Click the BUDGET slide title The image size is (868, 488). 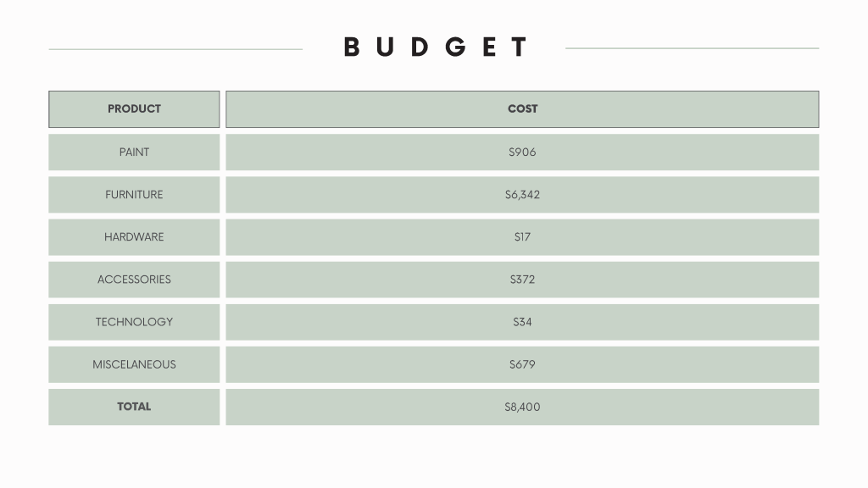coord(437,47)
